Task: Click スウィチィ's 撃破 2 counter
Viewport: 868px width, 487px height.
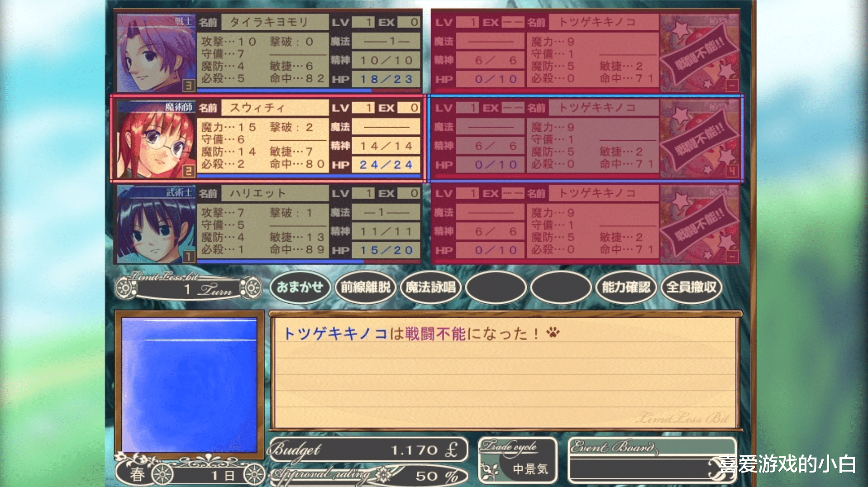Action: click(291, 127)
